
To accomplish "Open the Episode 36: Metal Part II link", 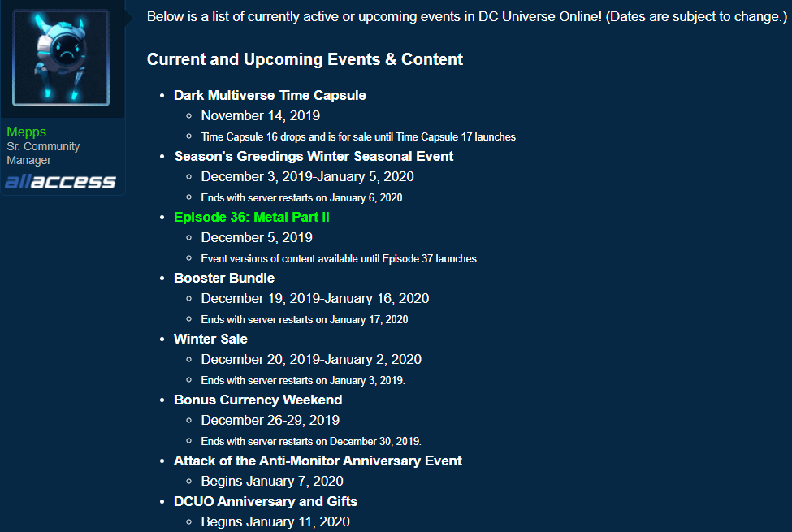I will (x=252, y=217).
